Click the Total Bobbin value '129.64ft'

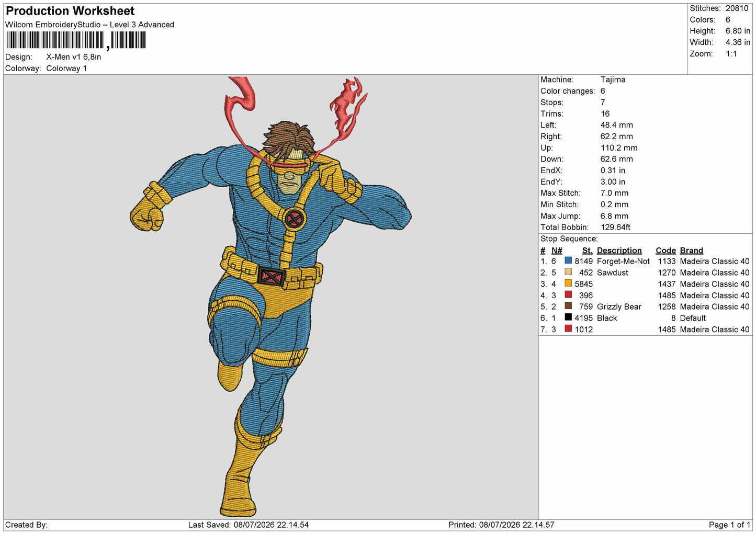[x=615, y=228]
